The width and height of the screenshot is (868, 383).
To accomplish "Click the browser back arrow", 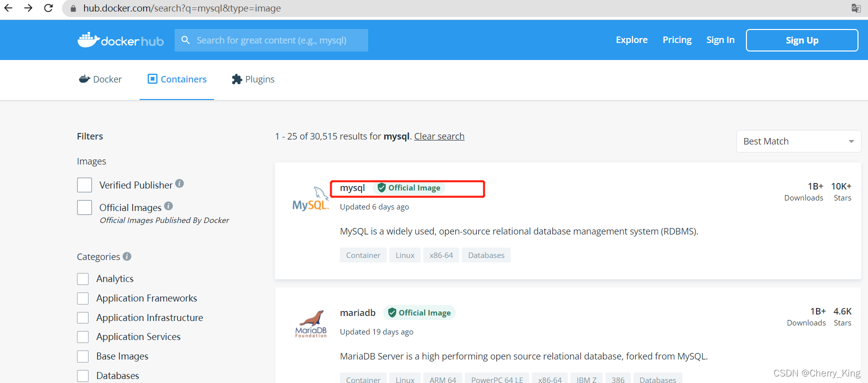I will pyautogui.click(x=9, y=8).
